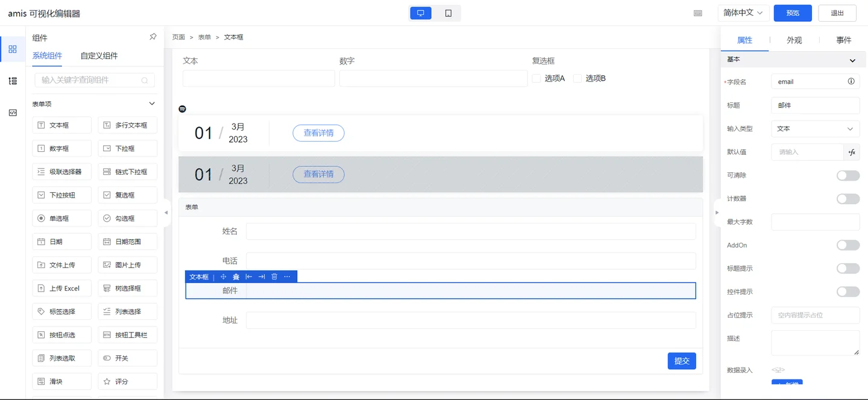Delete the selected 文本框 with trash icon
868x400 pixels.
pos(274,277)
